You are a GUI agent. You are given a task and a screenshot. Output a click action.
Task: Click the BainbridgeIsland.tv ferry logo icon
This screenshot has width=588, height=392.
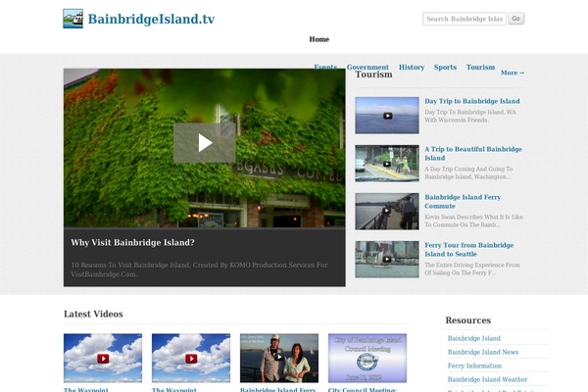[x=73, y=19]
